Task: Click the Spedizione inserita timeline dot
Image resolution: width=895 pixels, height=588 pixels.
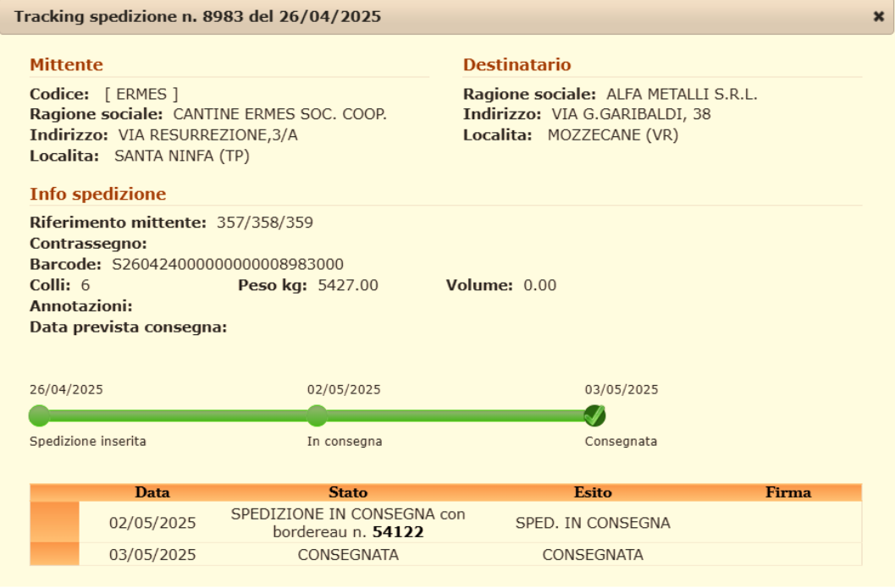Action: click(x=39, y=415)
